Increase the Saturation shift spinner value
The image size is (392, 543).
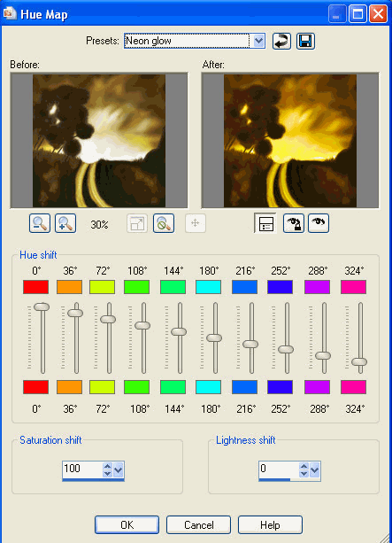pos(108,466)
